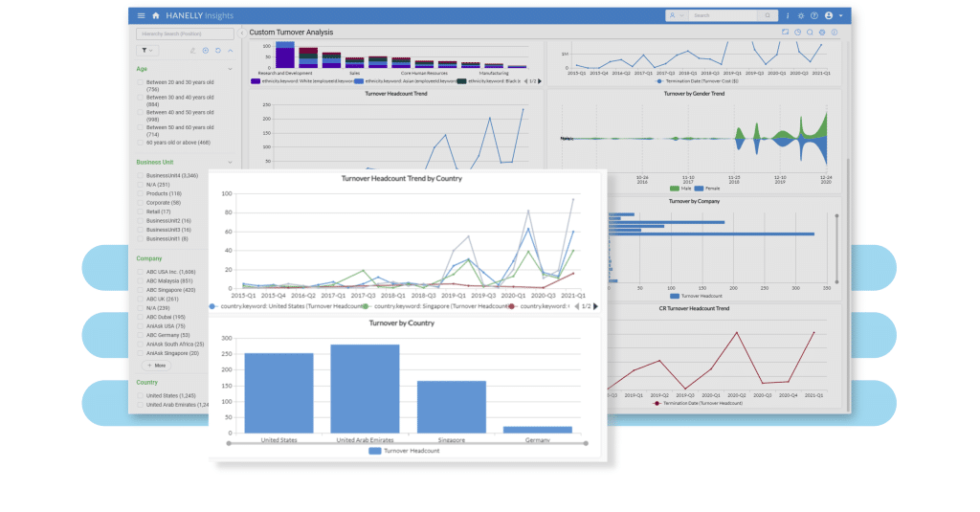The height and width of the screenshot is (512, 980).
Task: Click the add-filter plus circle icon
Action: click(x=206, y=51)
